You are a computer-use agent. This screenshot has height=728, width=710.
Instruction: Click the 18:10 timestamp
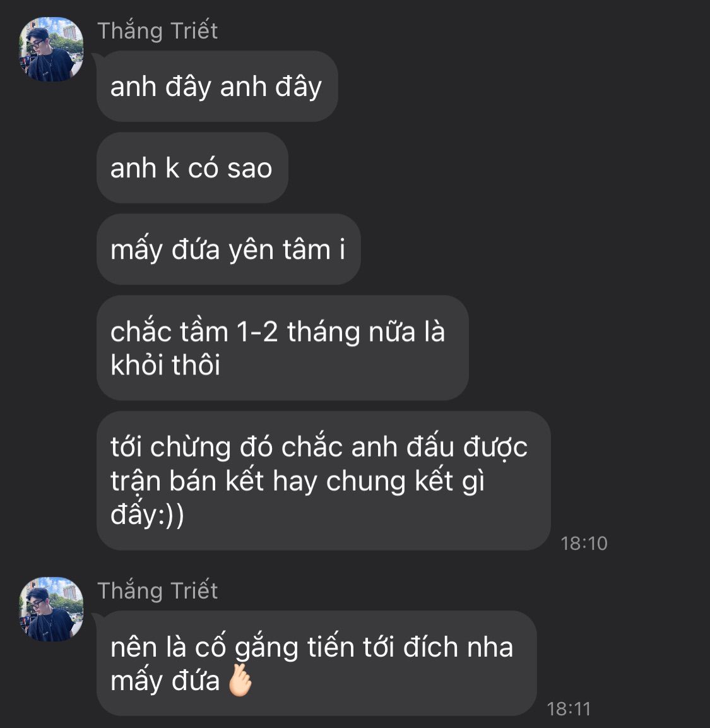pyautogui.click(x=584, y=543)
